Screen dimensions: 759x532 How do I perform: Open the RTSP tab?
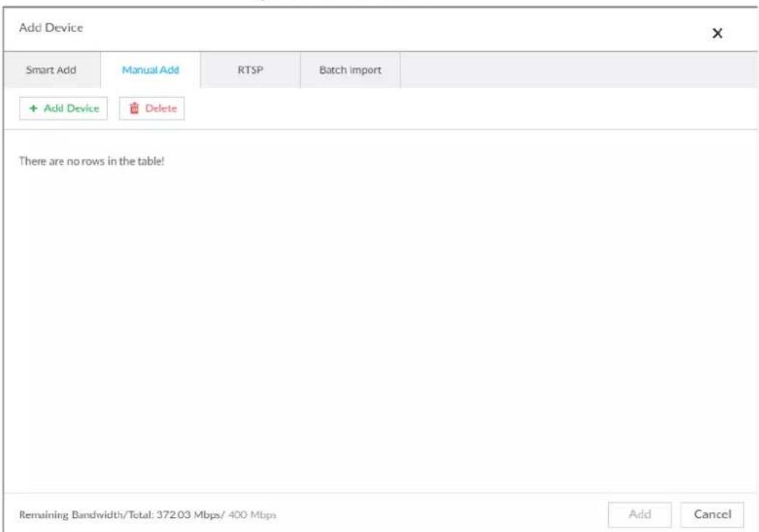tap(251, 70)
